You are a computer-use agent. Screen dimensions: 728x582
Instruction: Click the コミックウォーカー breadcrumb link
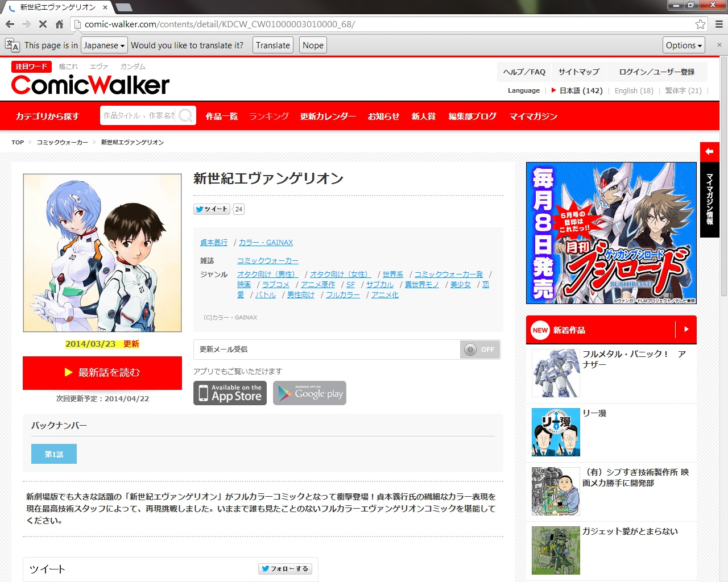point(63,143)
